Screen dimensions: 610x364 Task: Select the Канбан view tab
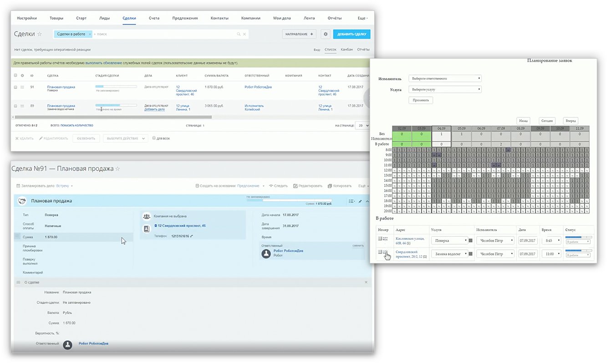(x=347, y=49)
